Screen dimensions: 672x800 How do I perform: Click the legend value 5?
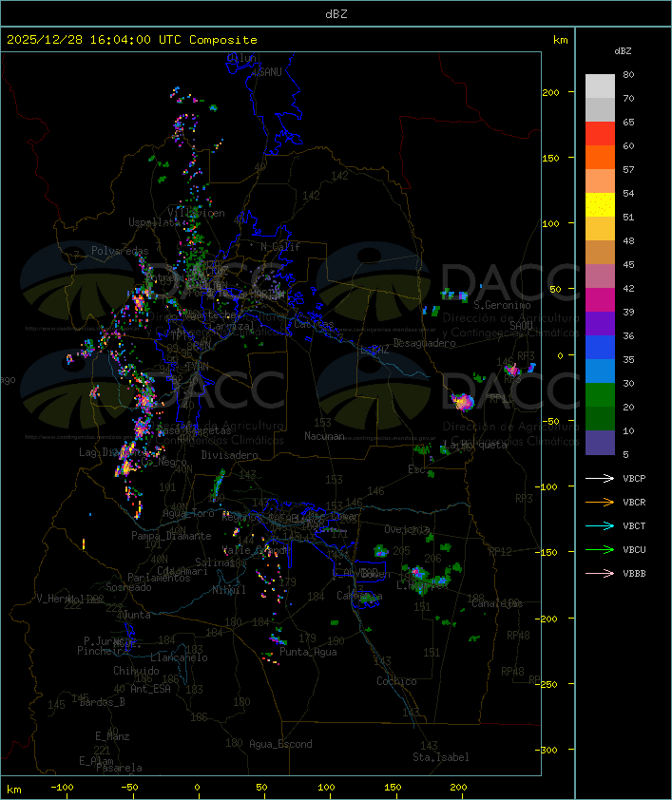click(x=625, y=454)
